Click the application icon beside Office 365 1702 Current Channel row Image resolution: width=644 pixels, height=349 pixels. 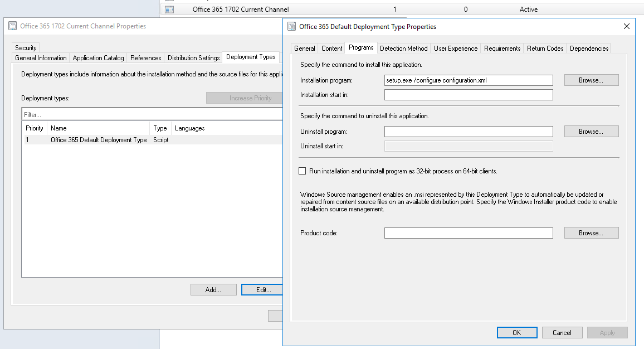click(x=169, y=9)
